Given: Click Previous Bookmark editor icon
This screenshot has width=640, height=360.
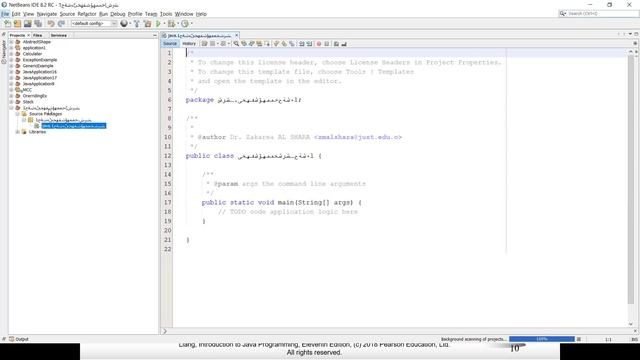Looking at the screenshot, I should [x=276, y=44].
